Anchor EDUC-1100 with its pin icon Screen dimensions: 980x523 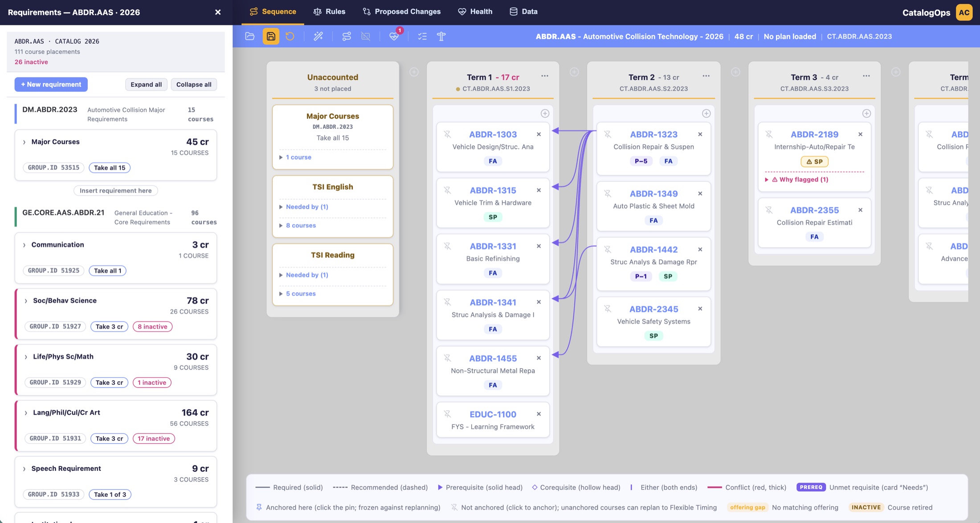point(447,414)
